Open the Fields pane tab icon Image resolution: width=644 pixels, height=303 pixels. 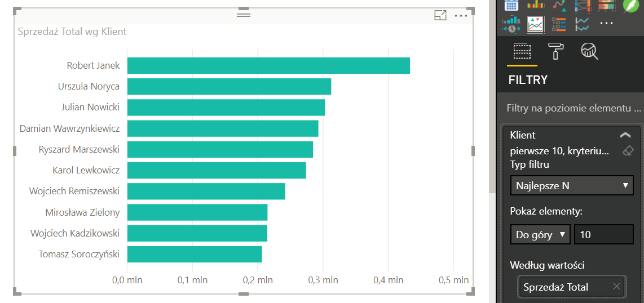(522, 52)
